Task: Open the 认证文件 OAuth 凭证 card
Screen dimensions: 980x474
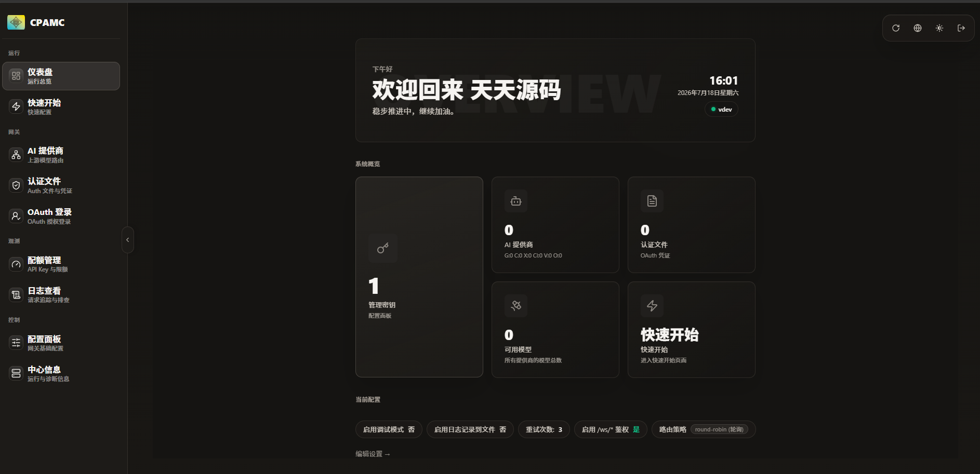Action: coord(692,225)
